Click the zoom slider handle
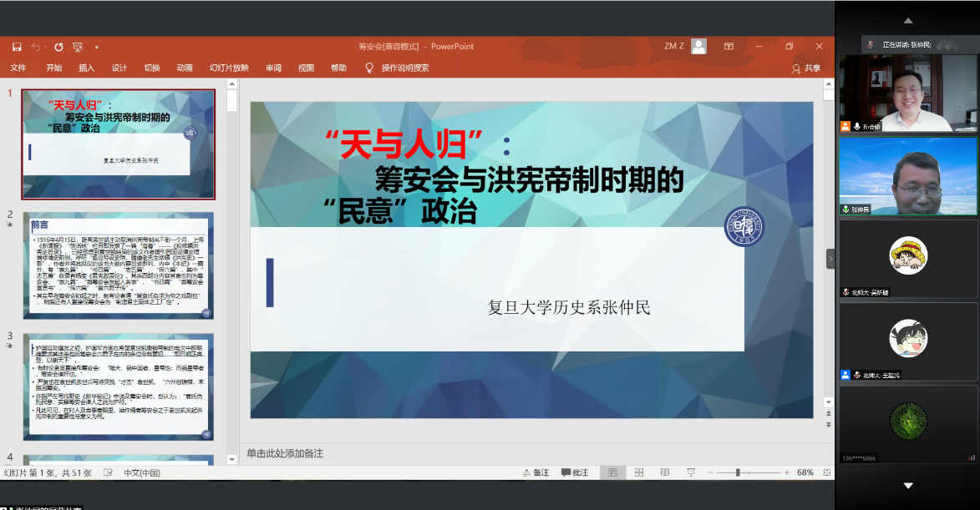980x510 pixels. pos(738,472)
